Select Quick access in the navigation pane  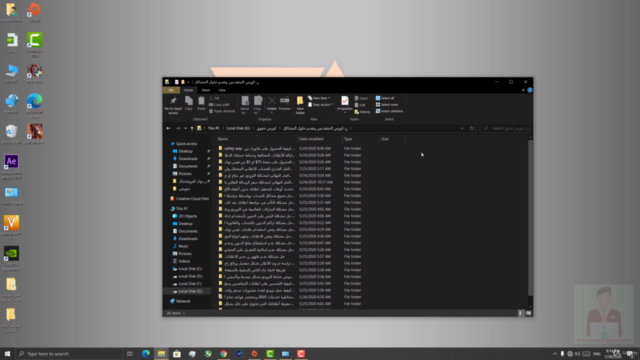click(186, 144)
